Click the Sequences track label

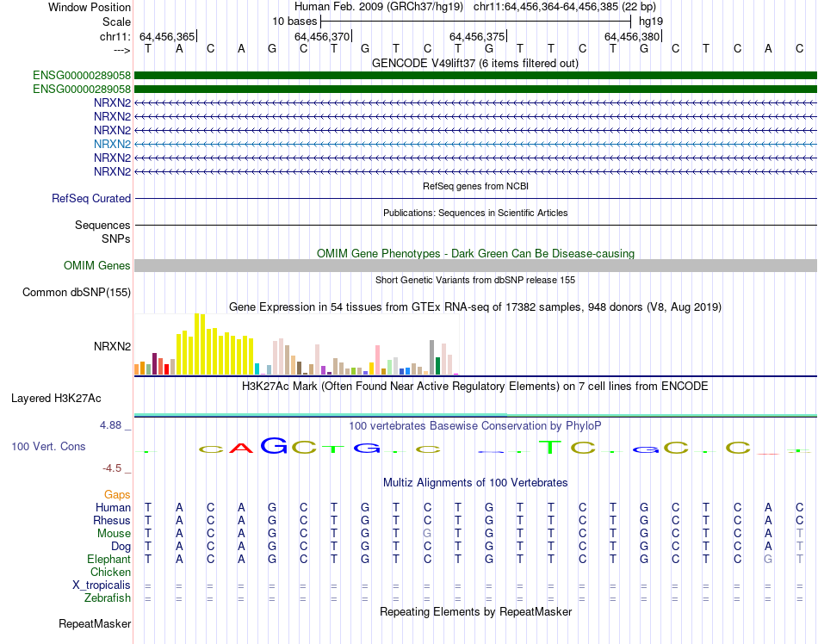(x=102, y=225)
